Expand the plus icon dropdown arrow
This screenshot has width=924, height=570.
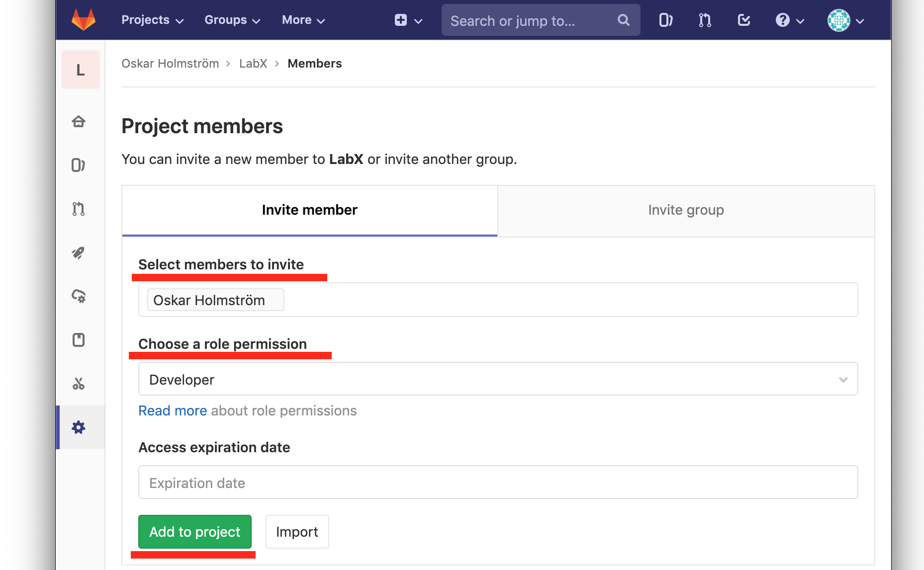pos(418,21)
